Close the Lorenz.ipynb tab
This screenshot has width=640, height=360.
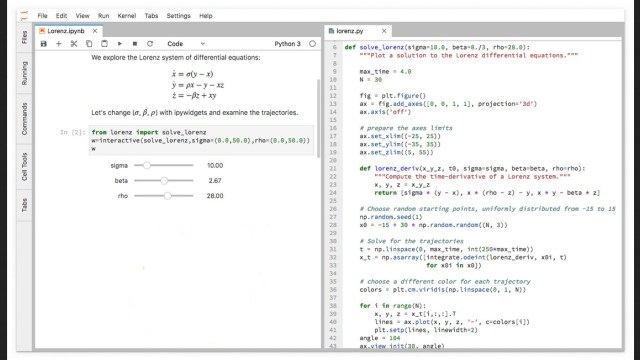coord(95,31)
